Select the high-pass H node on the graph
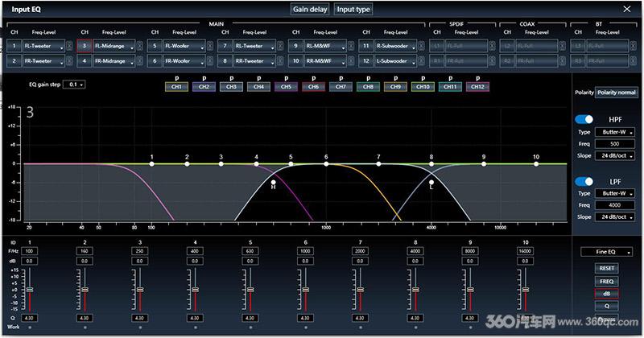The image size is (644, 338). [x=273, y=183]
